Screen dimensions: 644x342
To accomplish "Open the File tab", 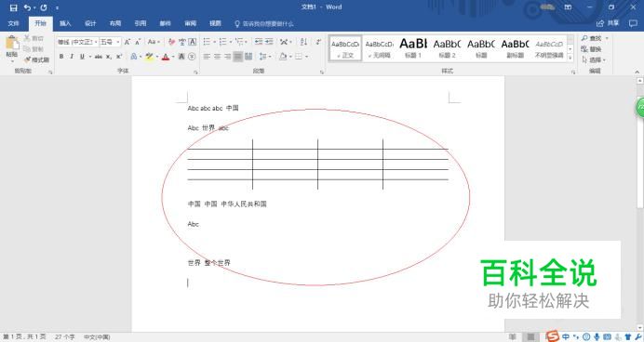I will coord(14,23).
